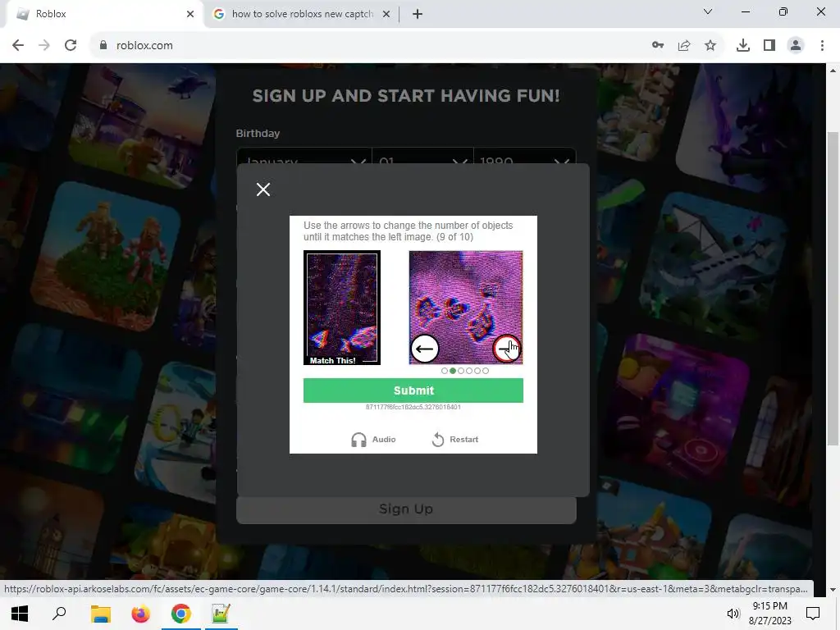Open a new browser tab
The height and width of the screenshot is (630, 840).
click(418, 14)
